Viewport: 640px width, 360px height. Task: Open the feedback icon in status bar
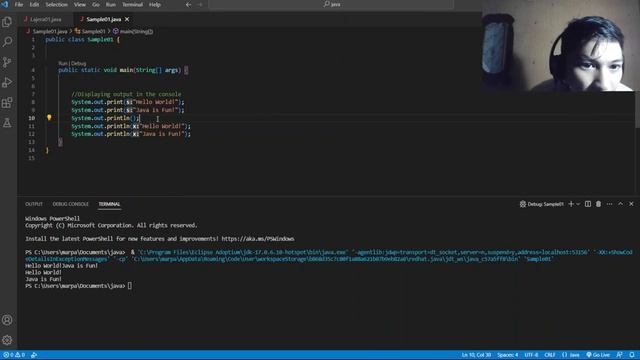(x=620, y=355)
